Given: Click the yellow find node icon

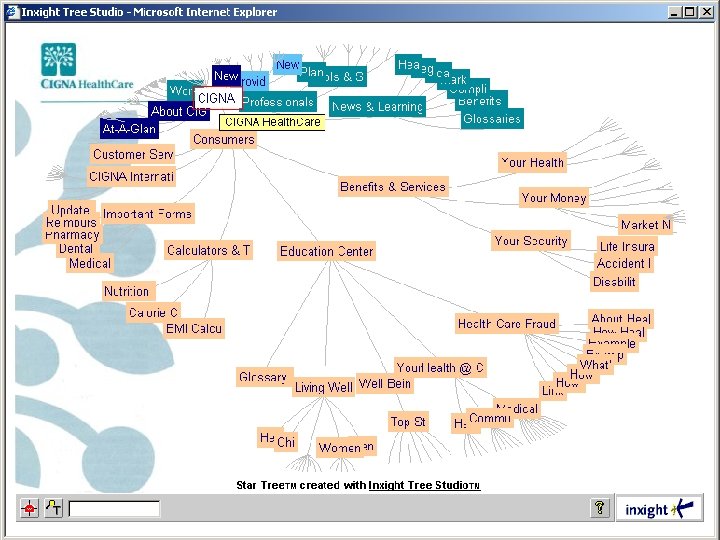Looking at the screenshot, I should (54, 508).
